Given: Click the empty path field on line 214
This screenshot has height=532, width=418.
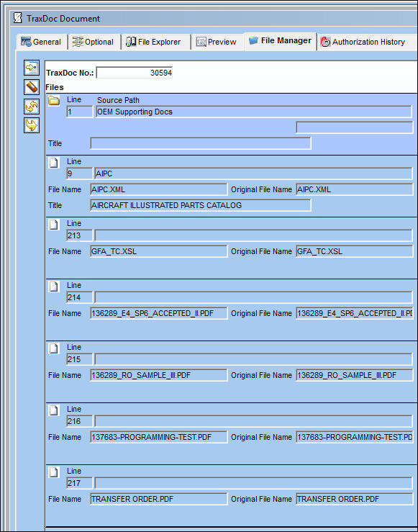Looking at the screenshot, I should click(x=253, y=297).
